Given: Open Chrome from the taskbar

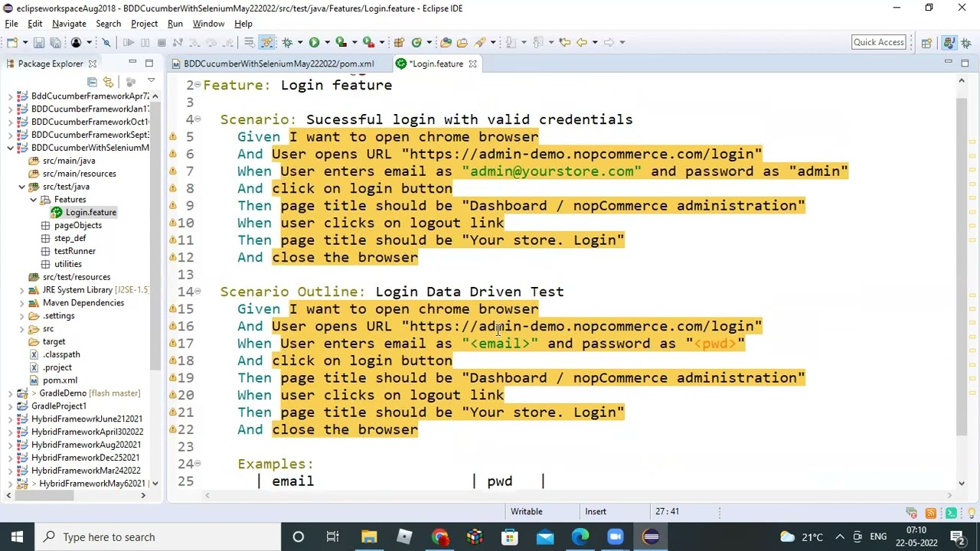Looking at the screenshot, I should pos(439,537).
